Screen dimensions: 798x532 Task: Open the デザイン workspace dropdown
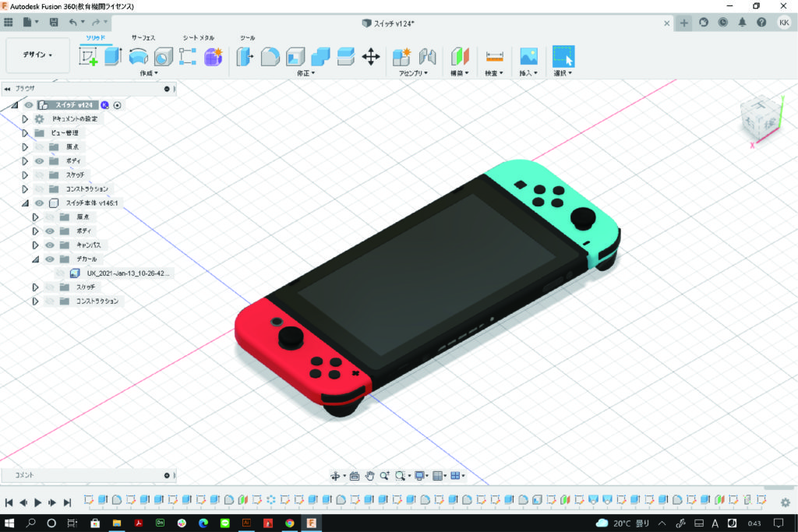coord(38,55)
